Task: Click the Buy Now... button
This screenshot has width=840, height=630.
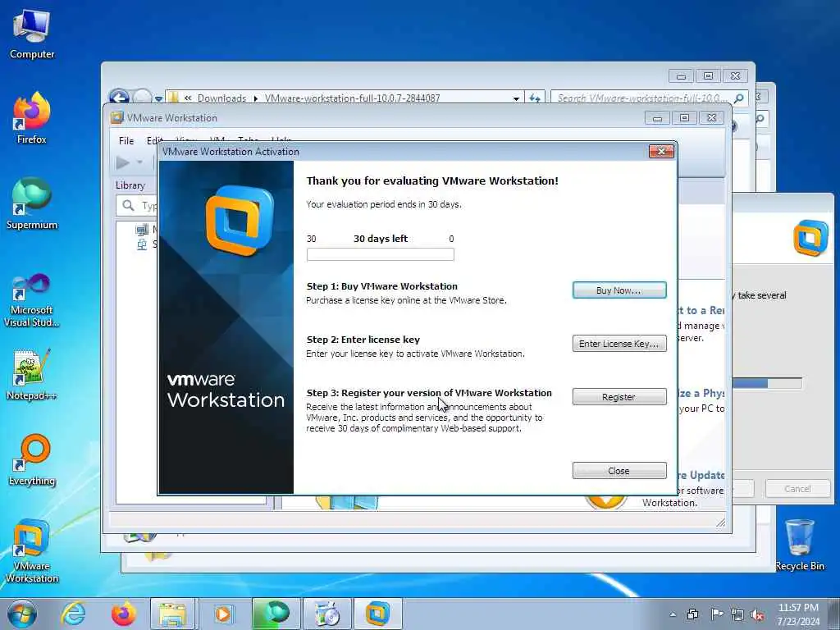Action: [619, 290]
